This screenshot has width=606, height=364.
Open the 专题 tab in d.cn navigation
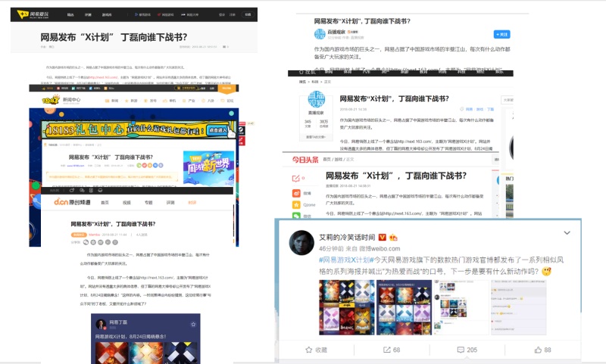click(148, 203)
